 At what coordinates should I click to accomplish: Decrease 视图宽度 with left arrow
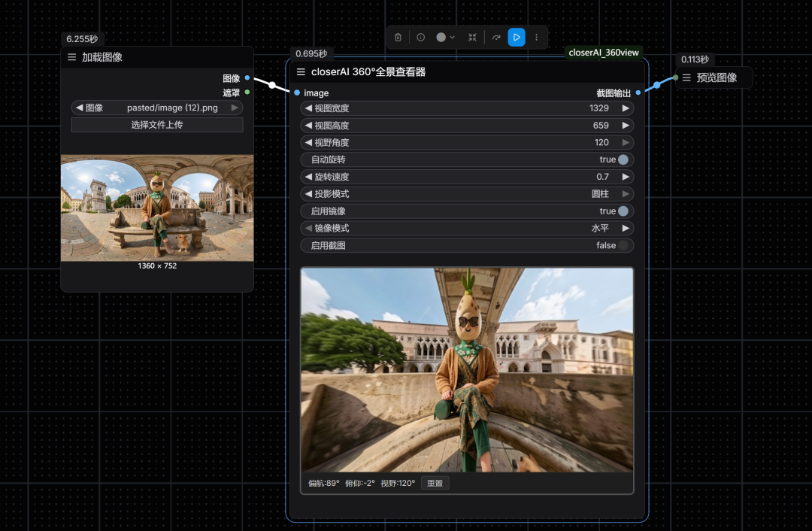tap(309, 108)
